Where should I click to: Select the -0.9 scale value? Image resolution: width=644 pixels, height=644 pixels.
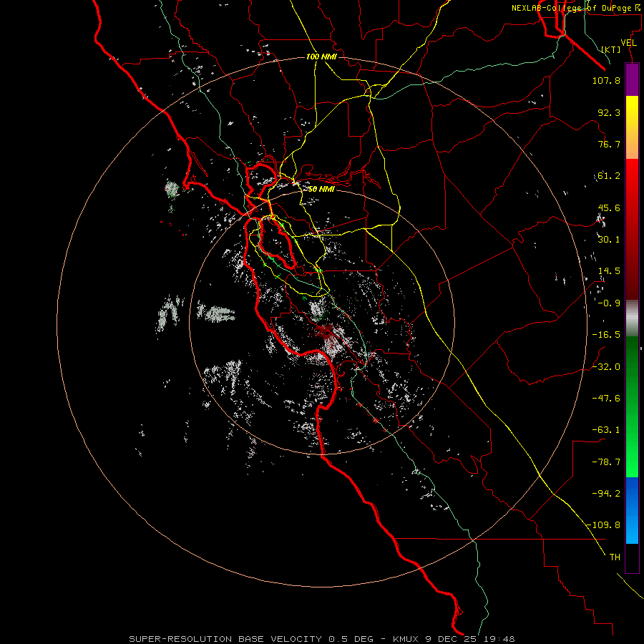(608, 303)
